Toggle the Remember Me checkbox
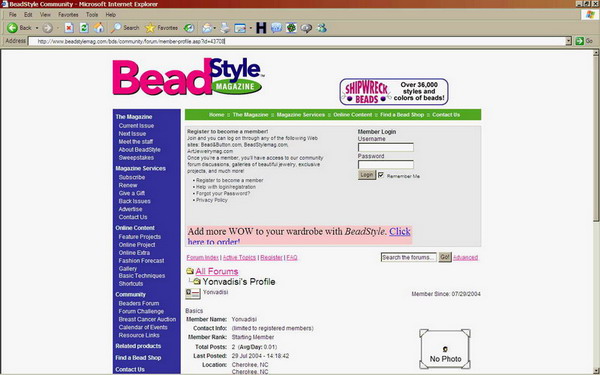Screen dimensions: 600x375 381,175
